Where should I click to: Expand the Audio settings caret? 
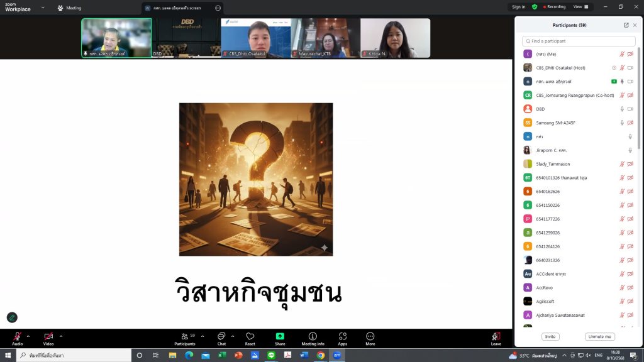[30, 336]
